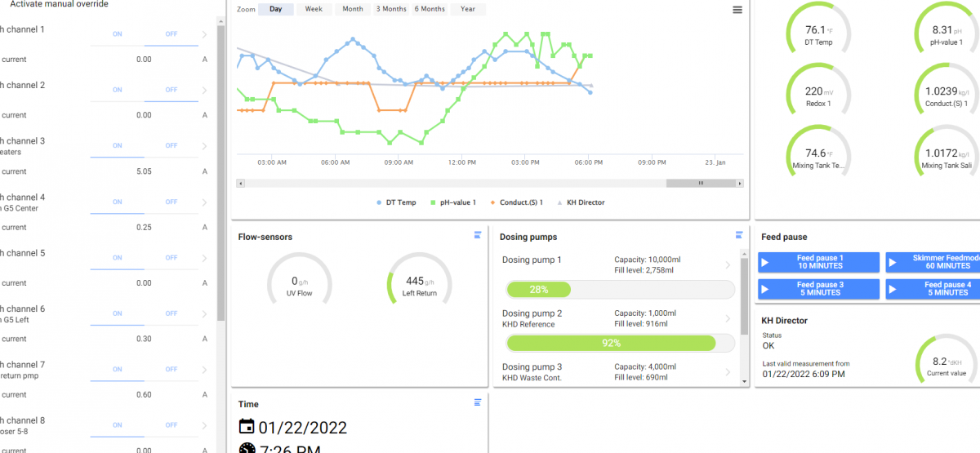Click KH Director status OK text
This screenshot has height=453, width=980.
point(768,345)
